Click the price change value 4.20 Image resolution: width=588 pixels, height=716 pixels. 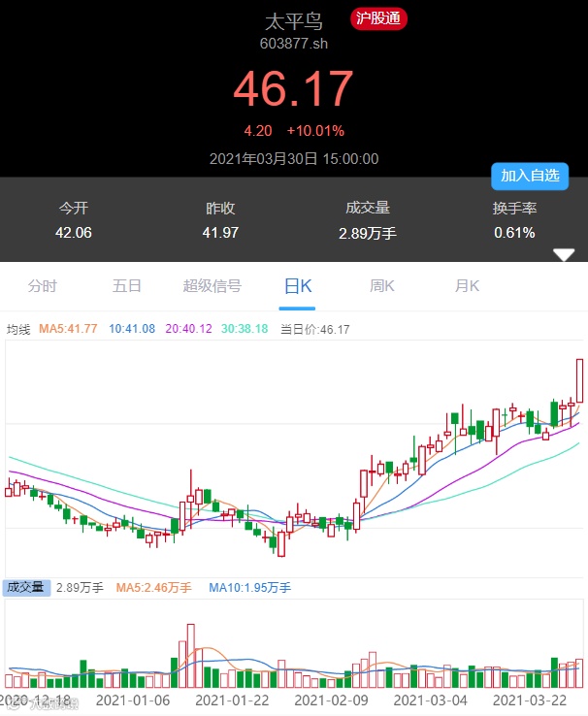pyautogui.click(x=258, y=131)
